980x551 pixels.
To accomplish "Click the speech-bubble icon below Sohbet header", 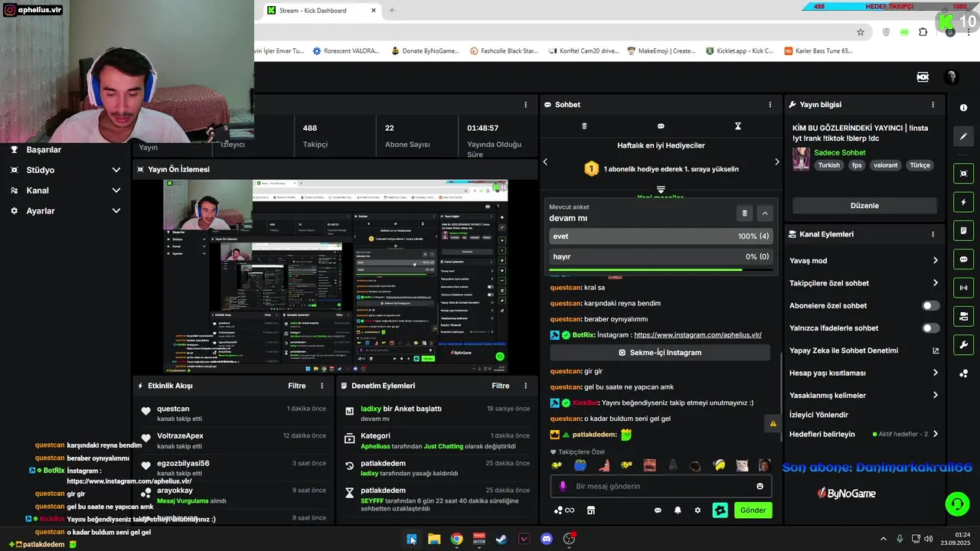I will tap(661, 126).
